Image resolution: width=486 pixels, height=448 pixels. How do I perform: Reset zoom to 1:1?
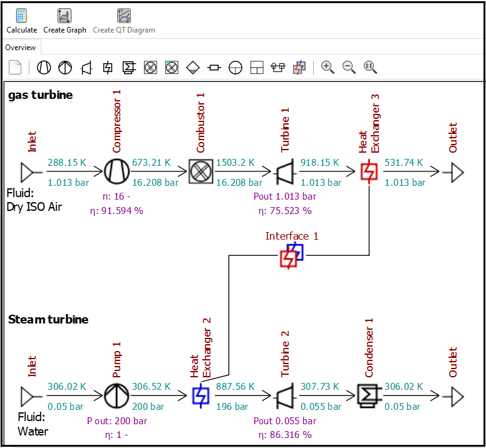pos(370,68)
